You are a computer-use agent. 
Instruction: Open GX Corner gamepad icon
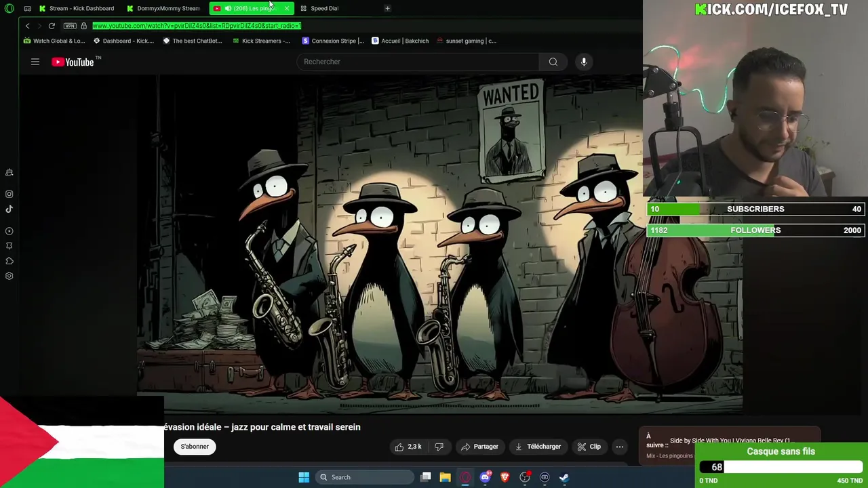point(27,8)
